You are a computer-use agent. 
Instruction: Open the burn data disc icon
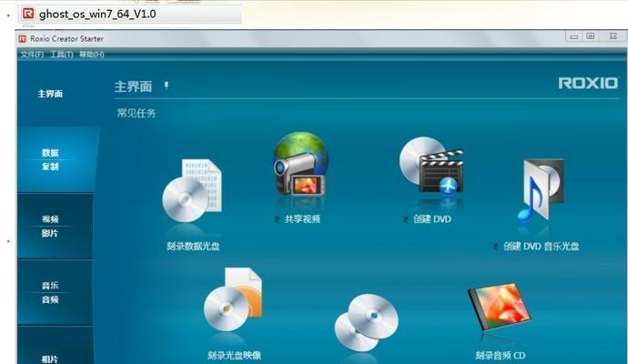(192, 191)
